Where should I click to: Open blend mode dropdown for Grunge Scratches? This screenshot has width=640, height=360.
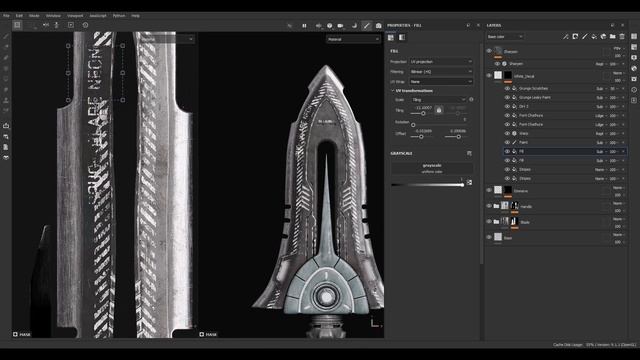(601, 89)
